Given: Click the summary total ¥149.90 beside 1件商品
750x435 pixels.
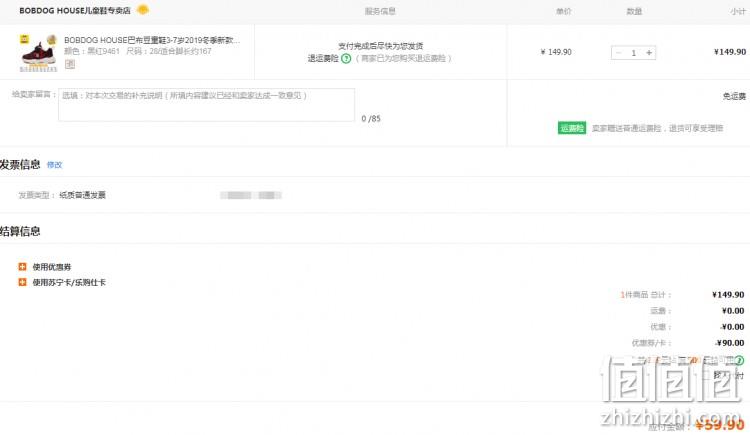Looking at the screenshot, I should coord(728,295).
